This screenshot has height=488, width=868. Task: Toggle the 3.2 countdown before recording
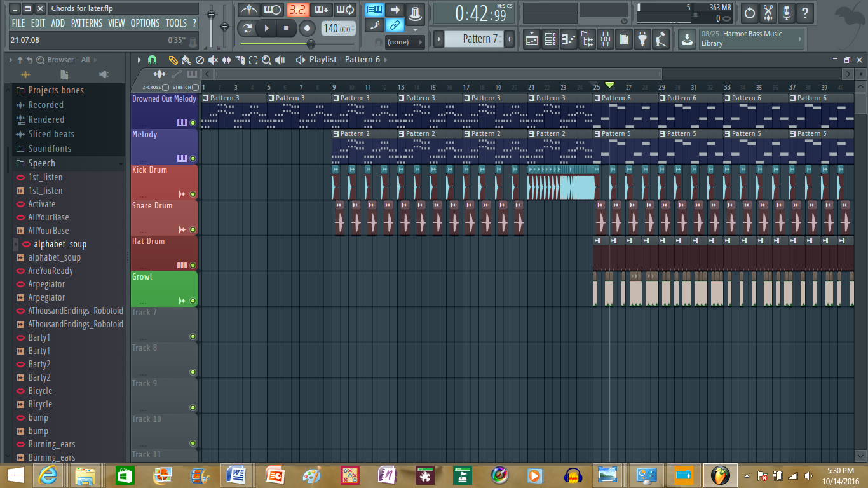coord(297,10)
